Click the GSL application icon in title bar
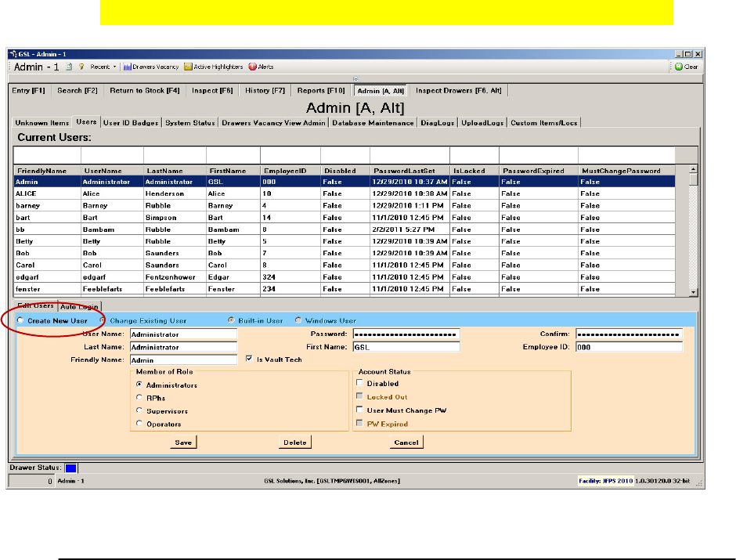The width and height of the screenshot is (736, 560). (x=13, y=54)
